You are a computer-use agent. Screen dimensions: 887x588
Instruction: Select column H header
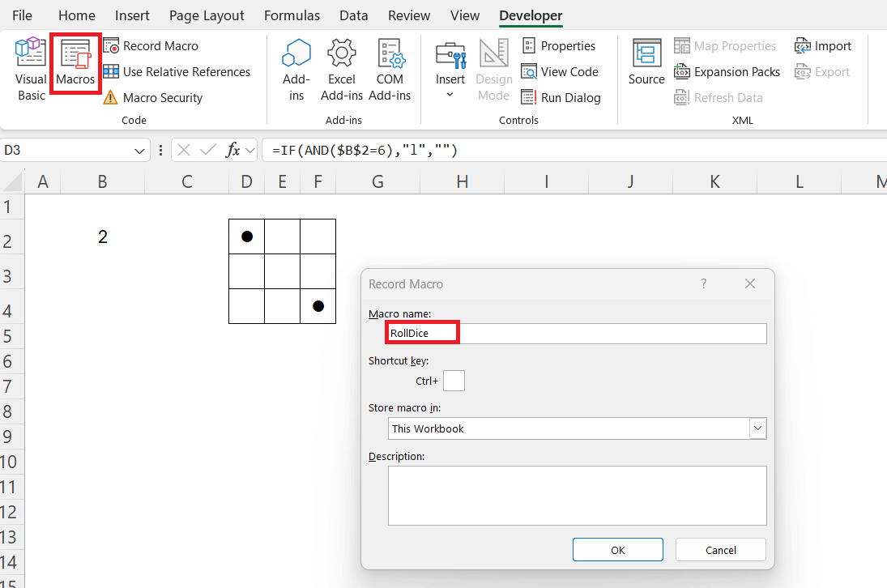point(463,182)
